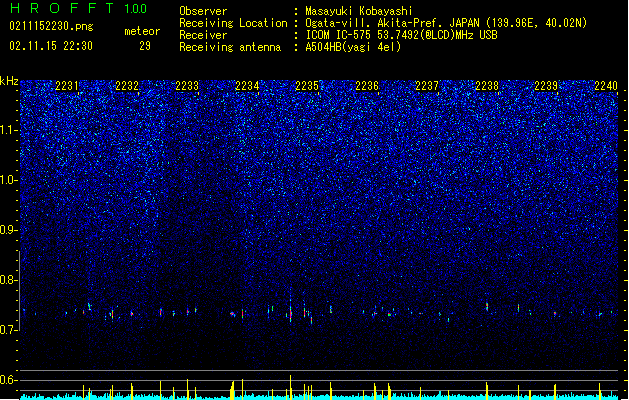Screen dimensions: 629x400
Task: Select the A504HB(yagi 4el) antenna text
Action: click(x=353, y=47)
